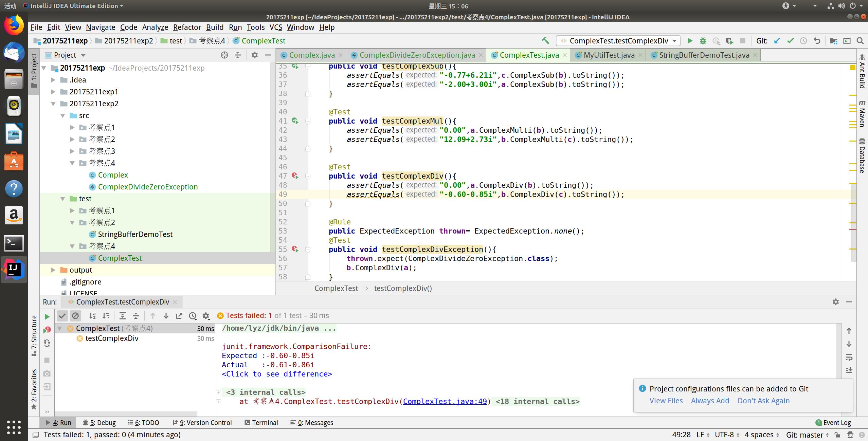Collapse all test results icon
Screen dimensions: 868x441
pos(136,316)
